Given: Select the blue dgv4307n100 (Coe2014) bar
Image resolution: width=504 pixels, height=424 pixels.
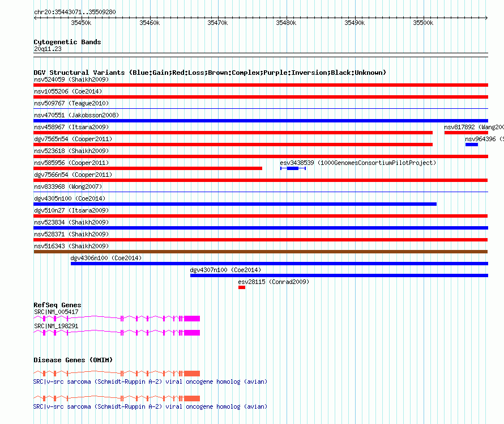Looking at the screenshot, I should pyautogui.click(x=339, y=275).
